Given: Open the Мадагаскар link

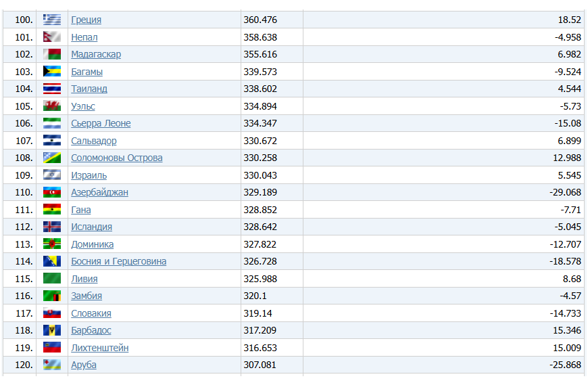Looking at the screenshot, I should [x=96, y=54].
